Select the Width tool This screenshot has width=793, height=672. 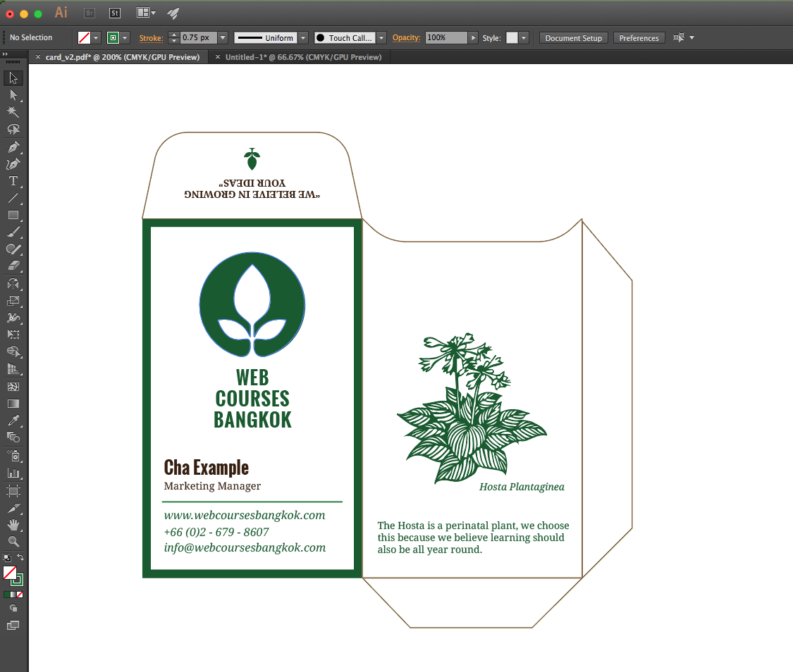tap(13, 318)
